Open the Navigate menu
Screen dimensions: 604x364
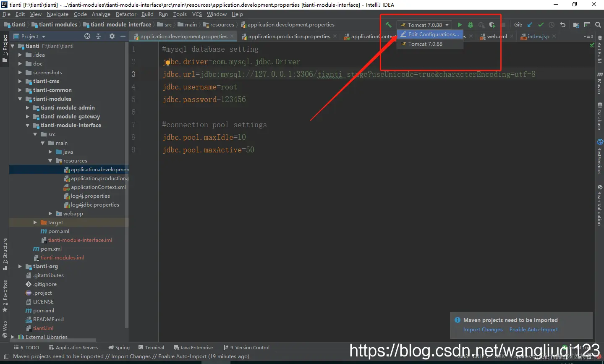pyautogui.click(x=57, y=14)
